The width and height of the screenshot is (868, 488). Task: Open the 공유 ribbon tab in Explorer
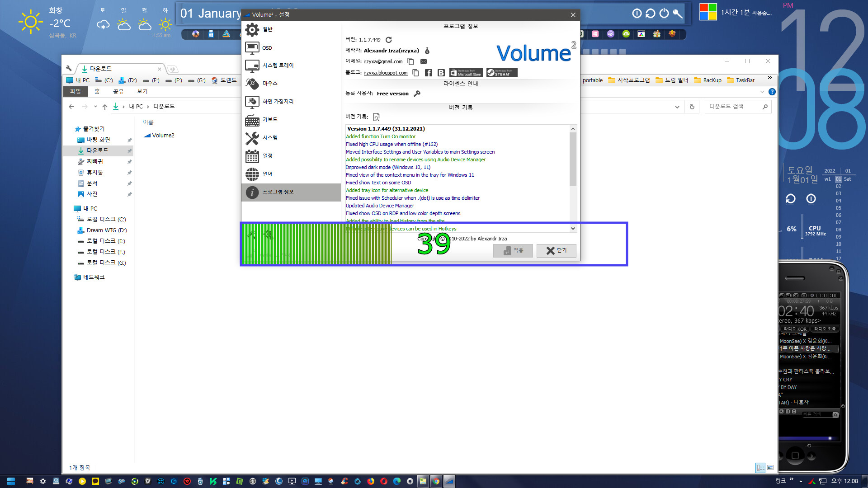tap(118, 92)
